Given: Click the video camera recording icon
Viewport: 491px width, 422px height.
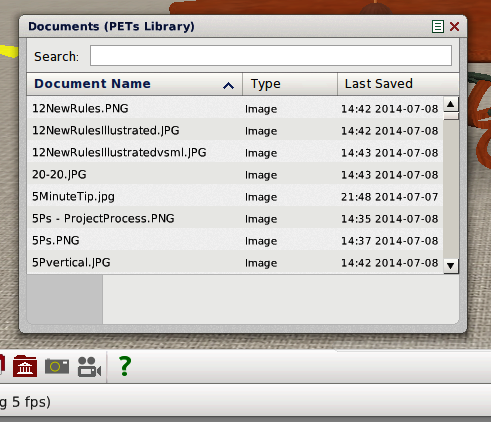Looking at the screenshot, I should tap(89, 367).
